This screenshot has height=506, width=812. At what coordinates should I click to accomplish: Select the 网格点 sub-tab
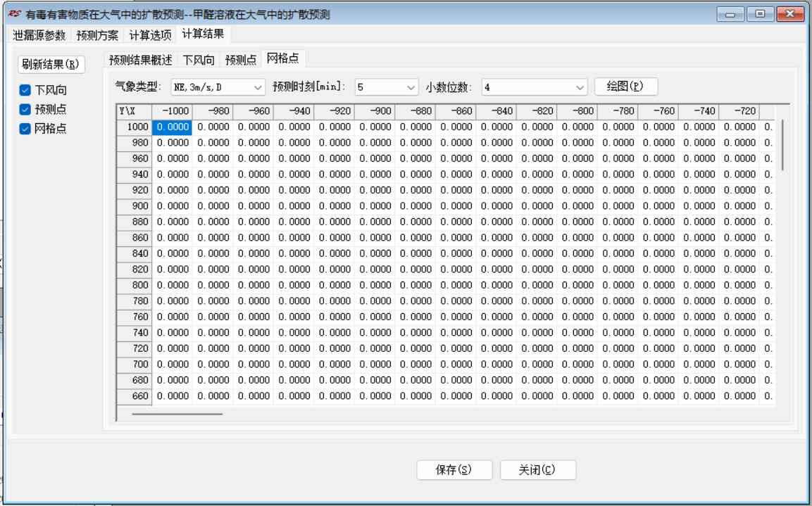tap(282, 58)
